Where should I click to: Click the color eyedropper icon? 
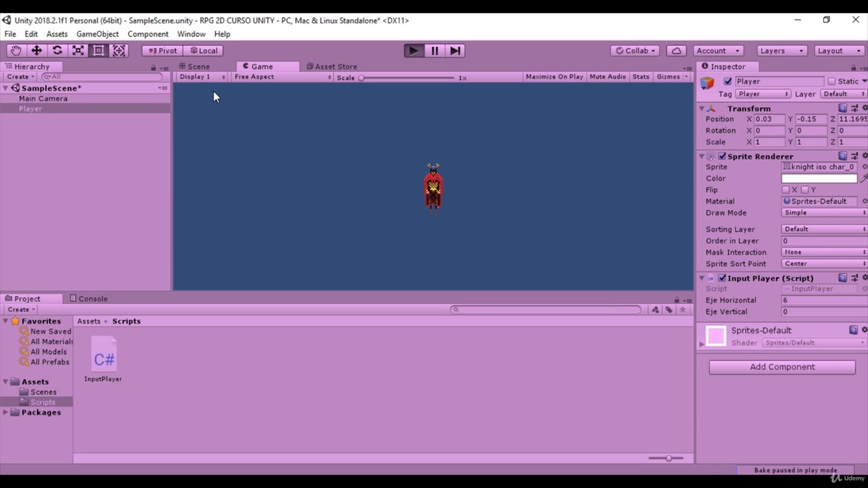863,178
